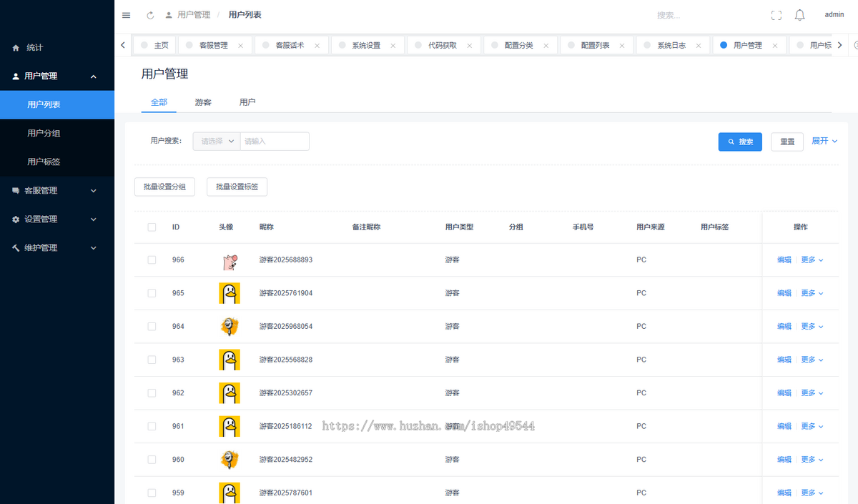Click wrench icon next to 维护管理
This screenshot has height=504, width=858.
tap(16, 248)
